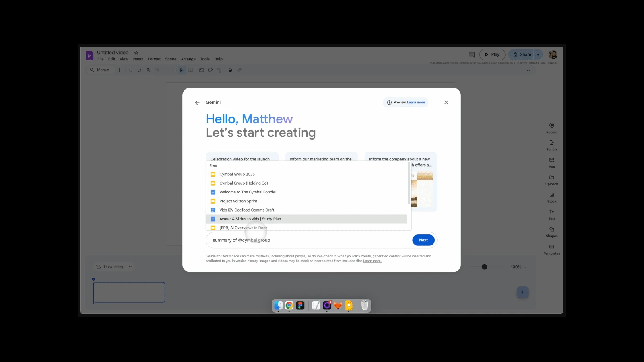Open the Templates panel
644x362 pixels.
click(x=552, y=249)
